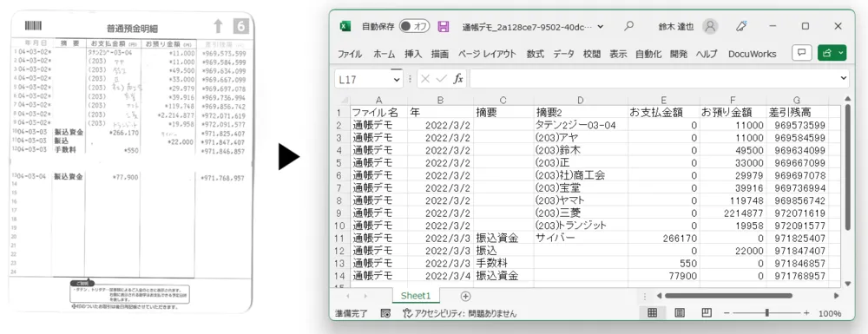Click cell with value 2214877

[x=733, y=213]
